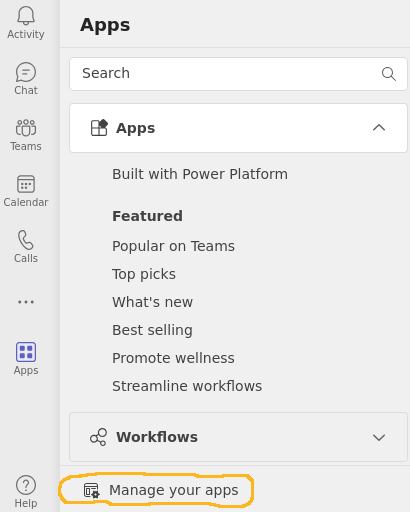Open the Help question mark icon
The width and height of the screenshot is (410, 512).
point(26,485)
